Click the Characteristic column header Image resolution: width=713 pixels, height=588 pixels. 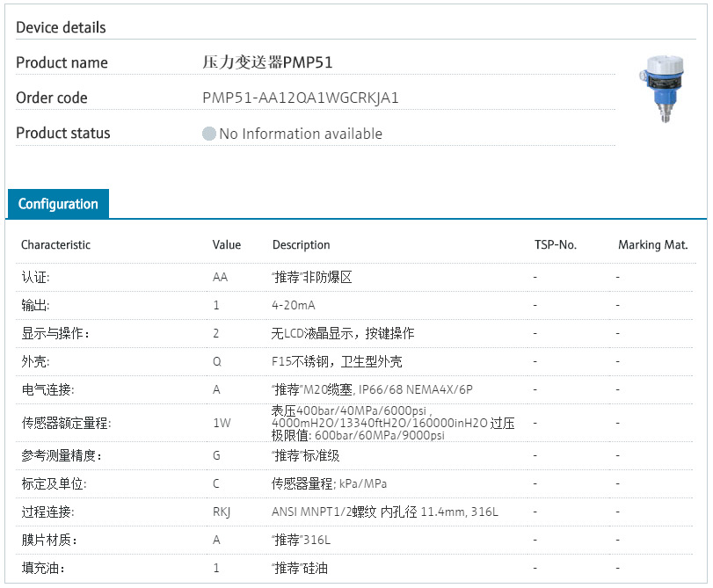(x=56, y=244)
